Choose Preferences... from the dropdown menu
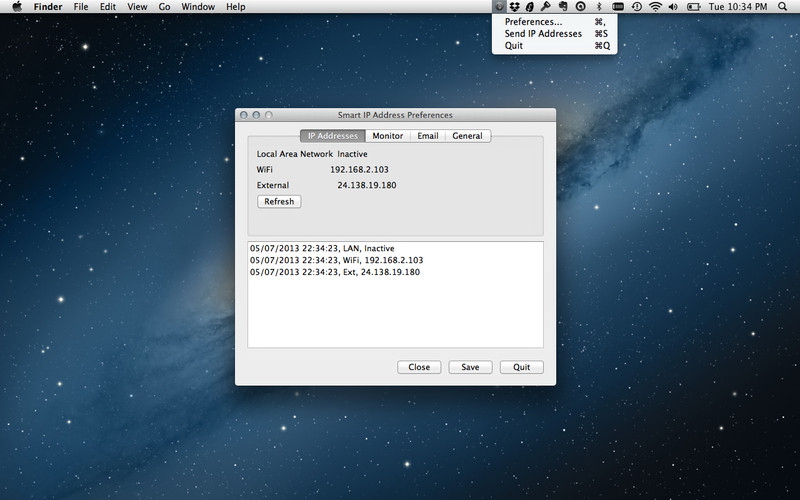800x500 pixels. [533, 21]
